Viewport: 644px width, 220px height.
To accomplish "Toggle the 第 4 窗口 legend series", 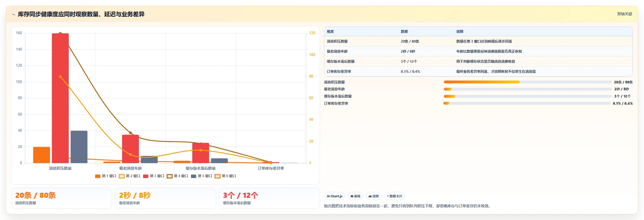I will coord(177,176).
